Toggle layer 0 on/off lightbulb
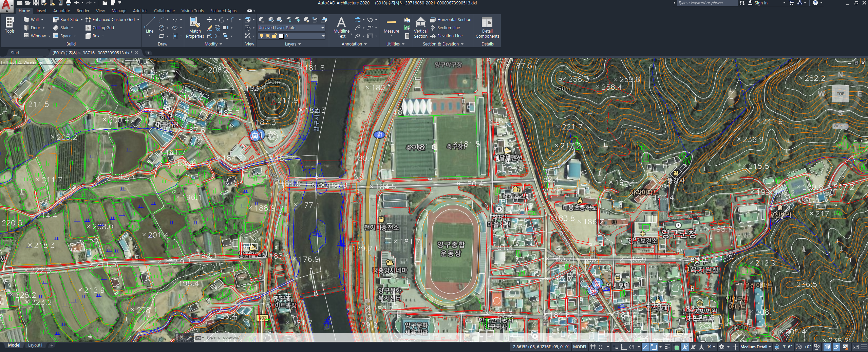This screenshot has width=868, height=352. click(261, 36)
